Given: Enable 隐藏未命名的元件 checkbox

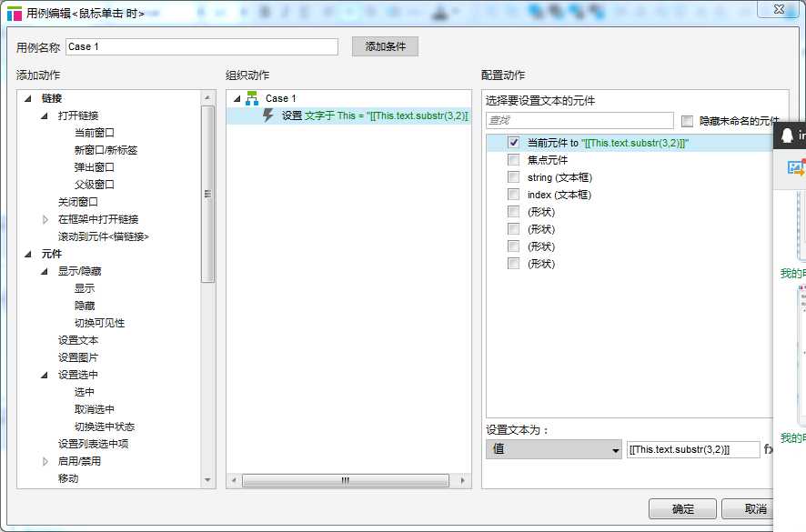Looking at the screenshot, I should click(687, 121).
